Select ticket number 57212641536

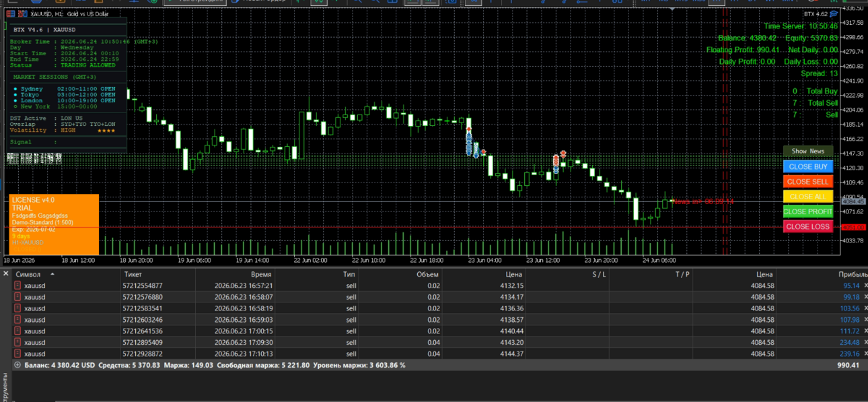(143, 331)
